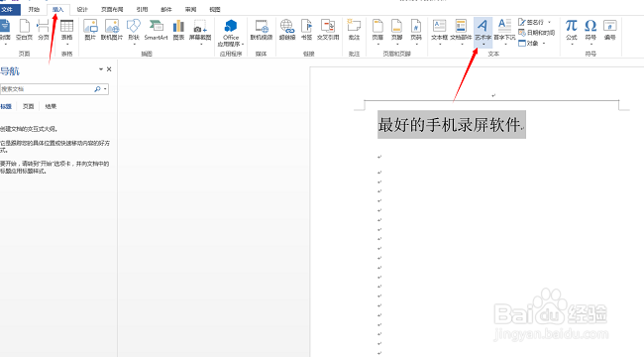
Task: Insert an equation (公式) with pi icon
Action: click(x=572, y=32)
